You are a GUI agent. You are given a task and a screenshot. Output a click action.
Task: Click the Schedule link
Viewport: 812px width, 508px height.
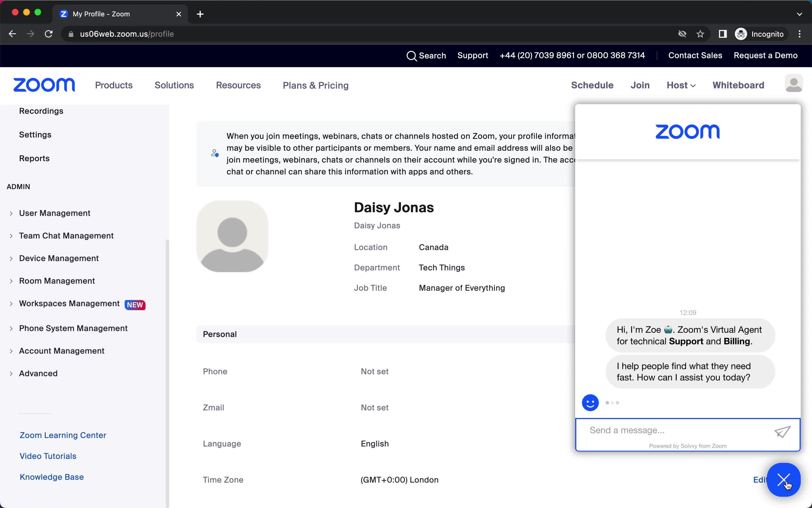592,85
